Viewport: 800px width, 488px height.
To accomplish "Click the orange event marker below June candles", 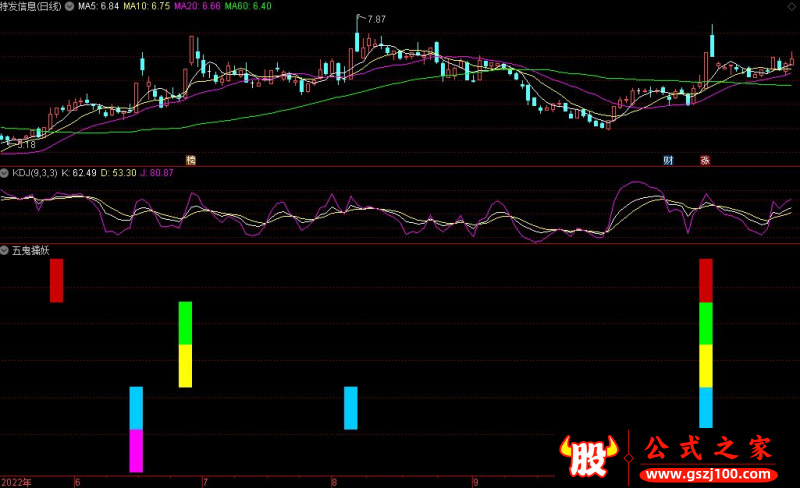I will tap(190, 160).
